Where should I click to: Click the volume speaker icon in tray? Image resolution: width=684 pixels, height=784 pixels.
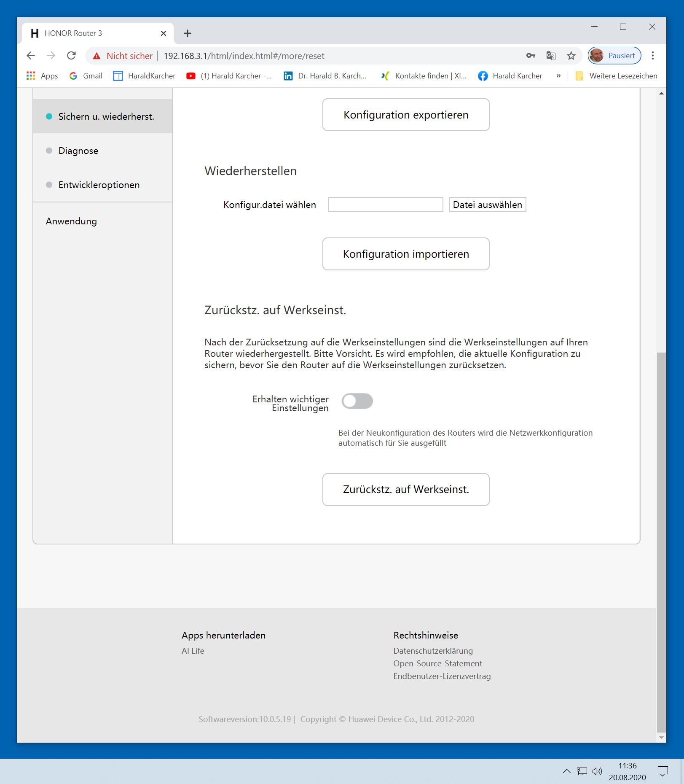597,771
